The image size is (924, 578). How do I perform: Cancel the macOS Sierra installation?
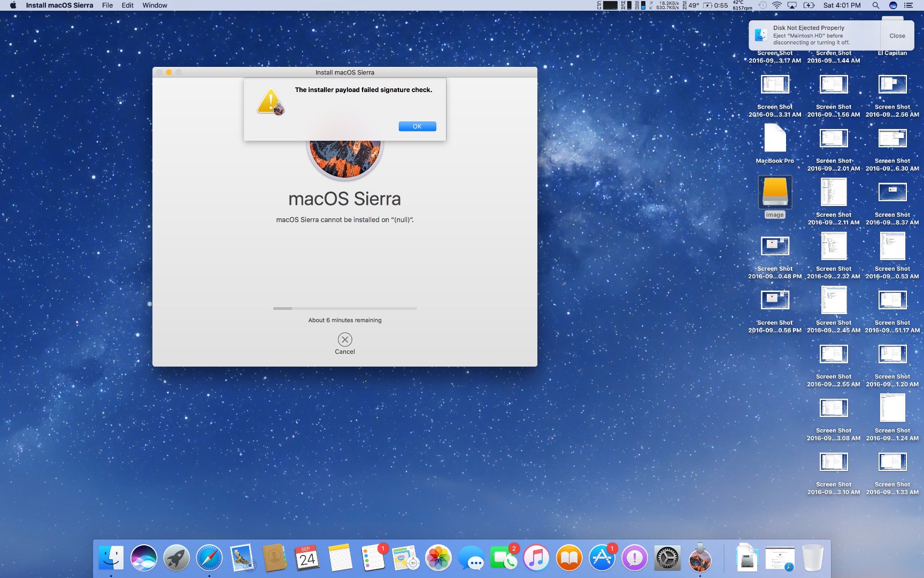[345, 339]
